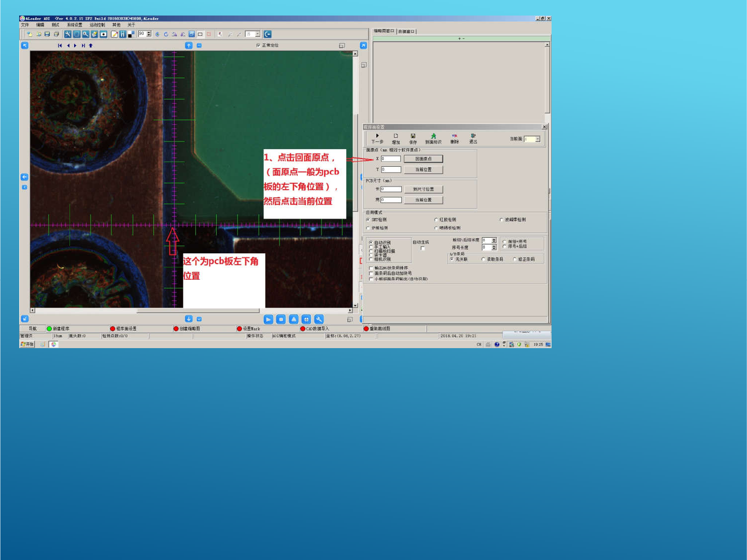Toggle the 正常定位 checkbox
Viewport: 747px width, 560px height.
(258, 46)
